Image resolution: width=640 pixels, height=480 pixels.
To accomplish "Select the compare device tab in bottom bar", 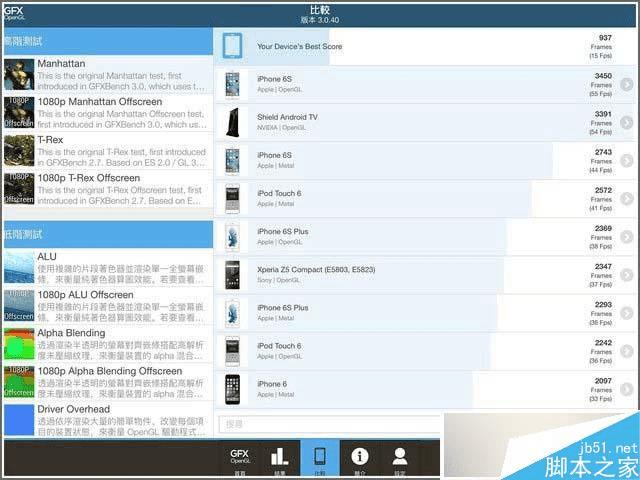I will [320, 460].
